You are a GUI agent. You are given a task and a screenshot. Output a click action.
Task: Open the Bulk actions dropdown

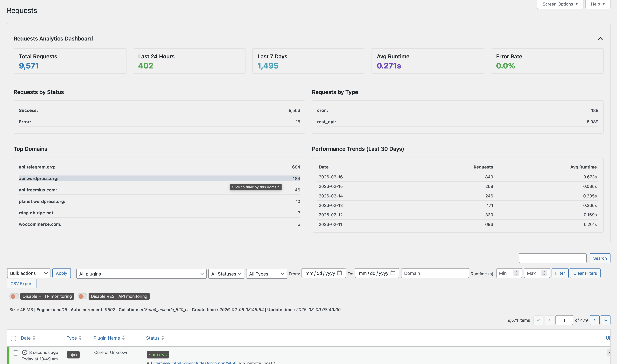(x=29, y=273)
